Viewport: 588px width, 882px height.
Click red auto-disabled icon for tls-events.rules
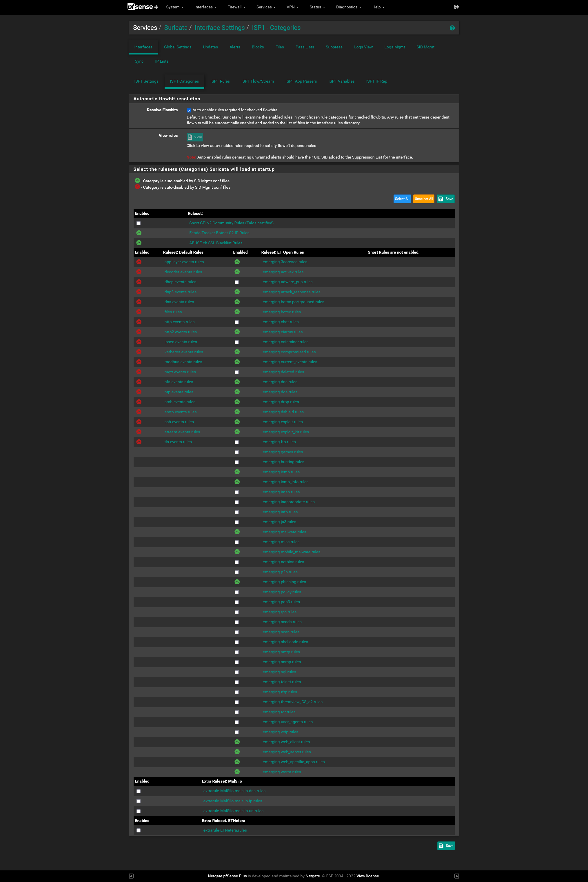(139, 442)
